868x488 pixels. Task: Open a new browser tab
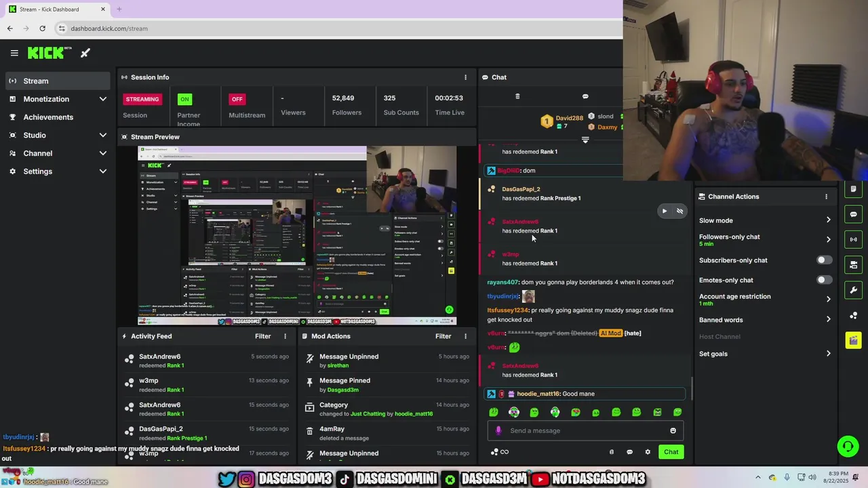click(119, 9)
